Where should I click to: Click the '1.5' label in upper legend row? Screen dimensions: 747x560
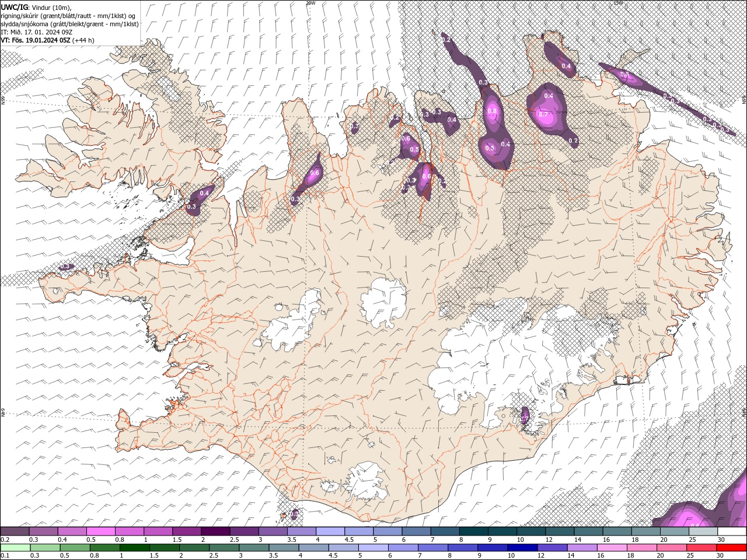[x=177, y=540]
